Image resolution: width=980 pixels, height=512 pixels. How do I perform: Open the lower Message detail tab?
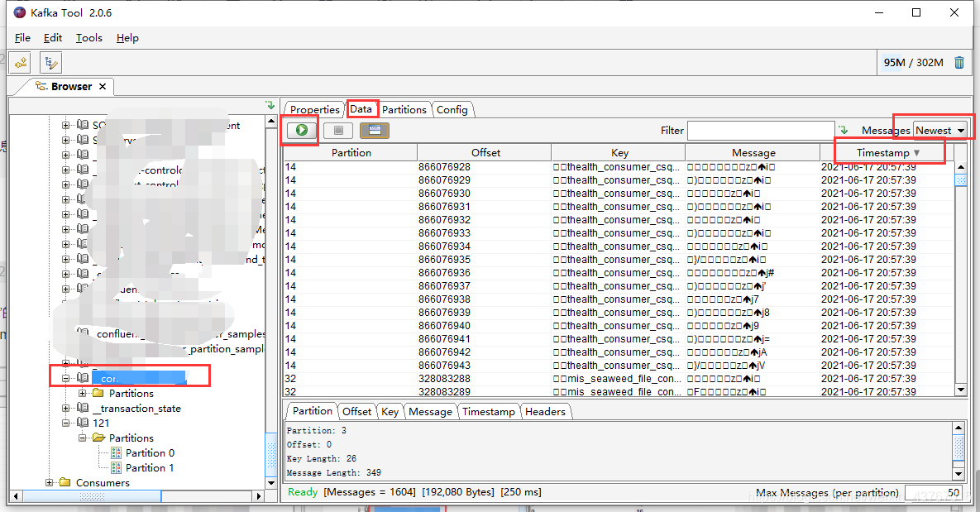(x=430, y=411)
